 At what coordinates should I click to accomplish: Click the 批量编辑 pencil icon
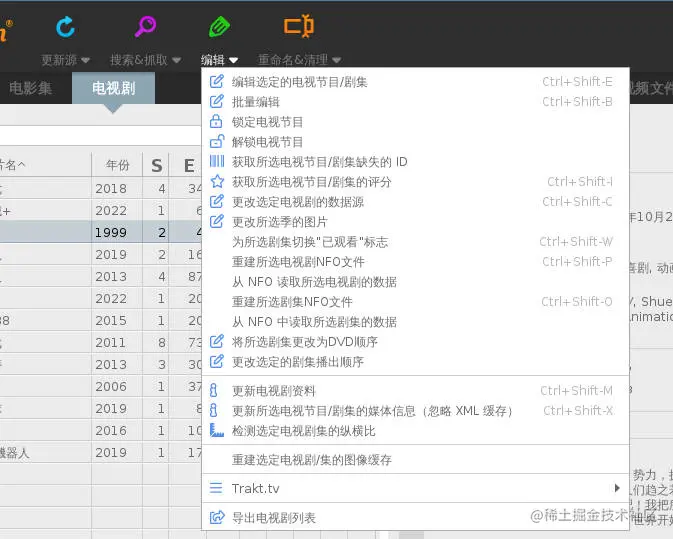(x=217, y=101)
